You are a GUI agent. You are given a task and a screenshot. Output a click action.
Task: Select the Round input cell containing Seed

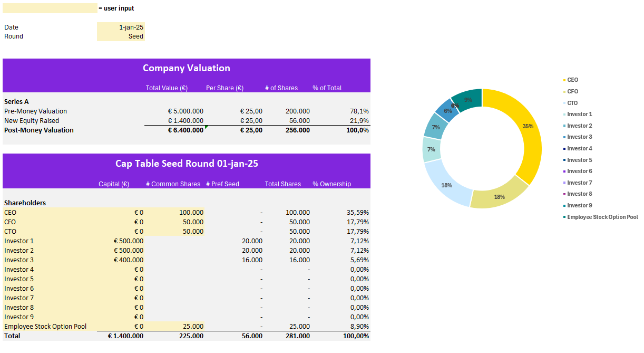point(121,36)
